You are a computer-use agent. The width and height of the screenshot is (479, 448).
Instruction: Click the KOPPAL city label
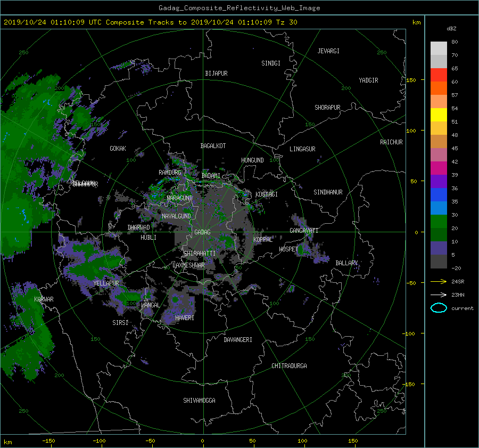click(263, 240)
